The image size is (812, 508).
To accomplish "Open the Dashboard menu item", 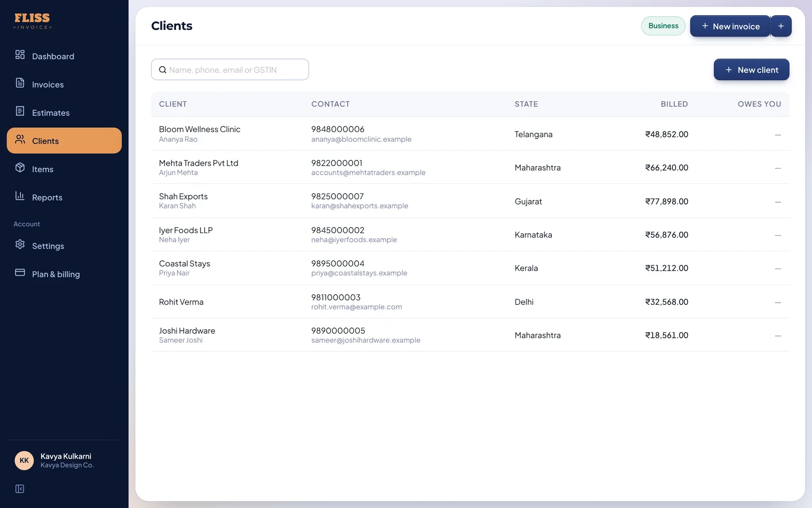I will (x=64, y=56).
